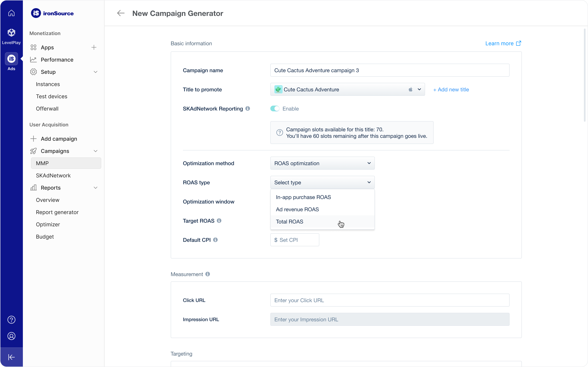This screenshot has width=588, height=367.
Task: Click info icon beside SKAdNetwork Reporting
Action: [x=248, y=108]
